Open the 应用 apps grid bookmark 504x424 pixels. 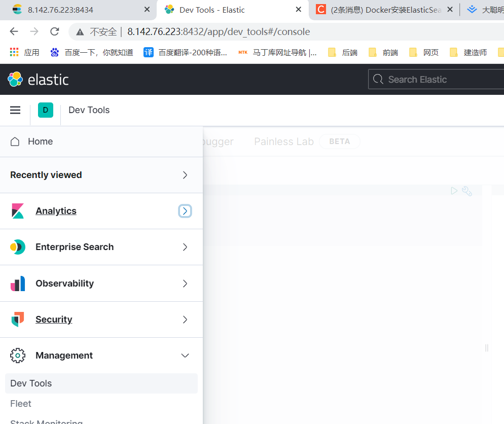point(24,52)
